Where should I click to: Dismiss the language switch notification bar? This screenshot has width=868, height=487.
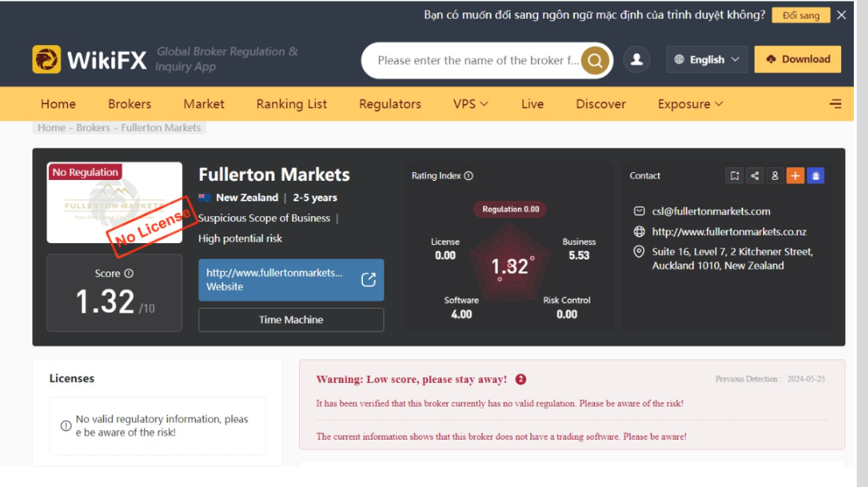841,15
